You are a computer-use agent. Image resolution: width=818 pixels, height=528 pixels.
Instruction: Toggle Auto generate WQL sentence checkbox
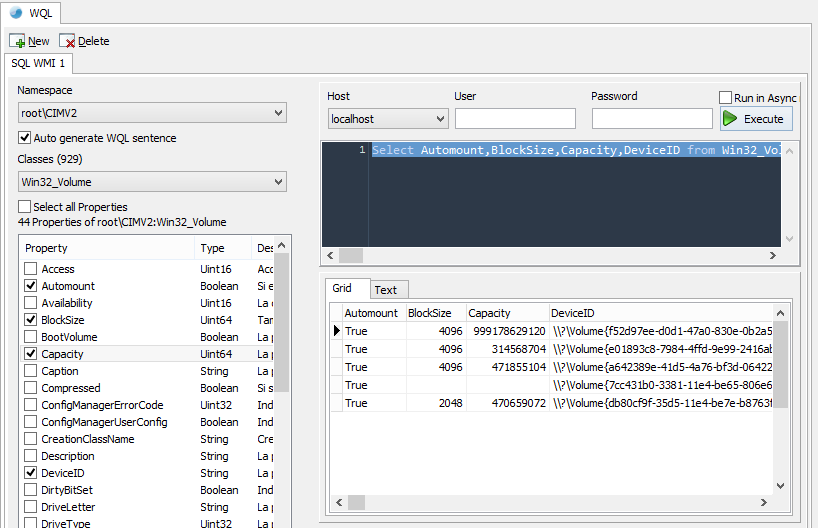(25, 138)
